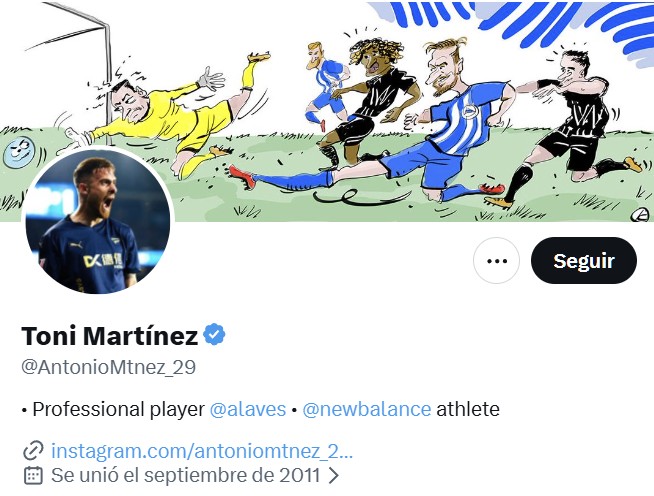Click the 'Se unió el septiembre de 2011' text

point(186,475)
